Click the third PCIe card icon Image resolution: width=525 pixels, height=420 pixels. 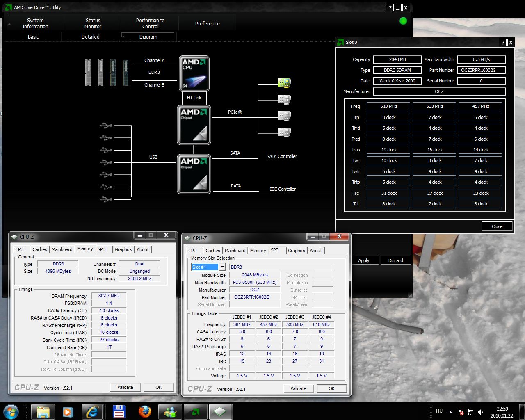[x=284, y=116]
